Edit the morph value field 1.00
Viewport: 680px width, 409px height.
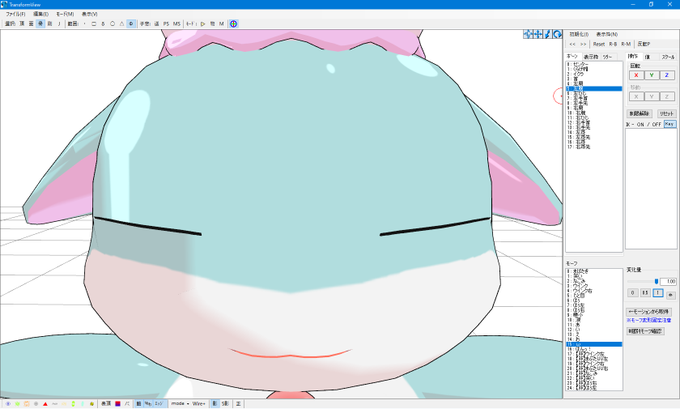pos(669,281)
